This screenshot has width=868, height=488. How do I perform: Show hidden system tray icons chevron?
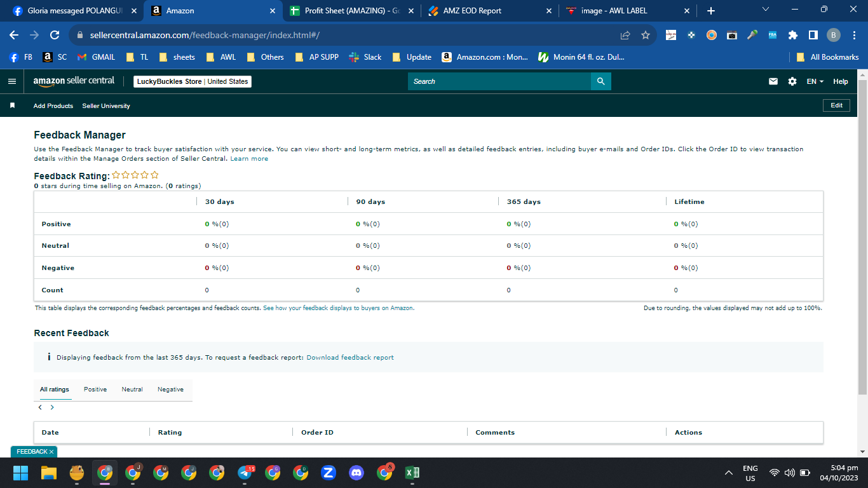click(x=729, y=473)
